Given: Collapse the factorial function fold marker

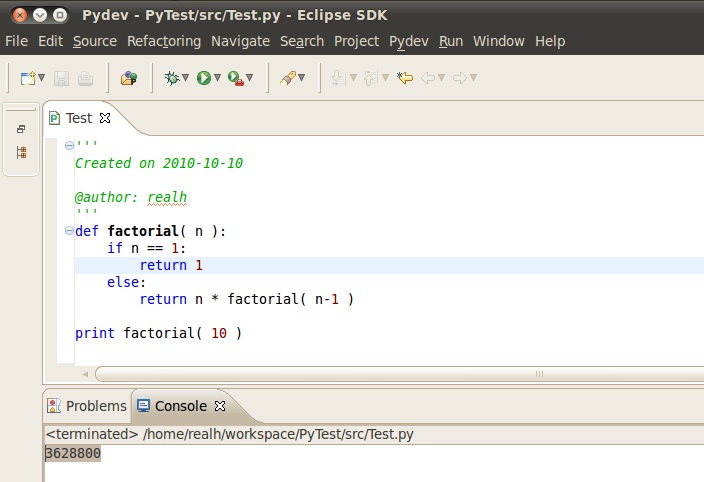Looking at the screenshot, I should [x=68, y=231].
